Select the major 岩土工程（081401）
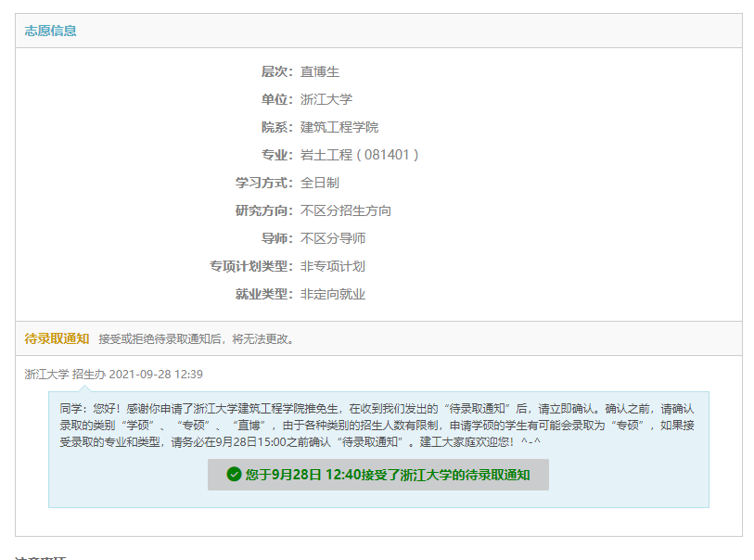Image resolution: width=754 pixels, height=560 pixels. coord(360,155)
